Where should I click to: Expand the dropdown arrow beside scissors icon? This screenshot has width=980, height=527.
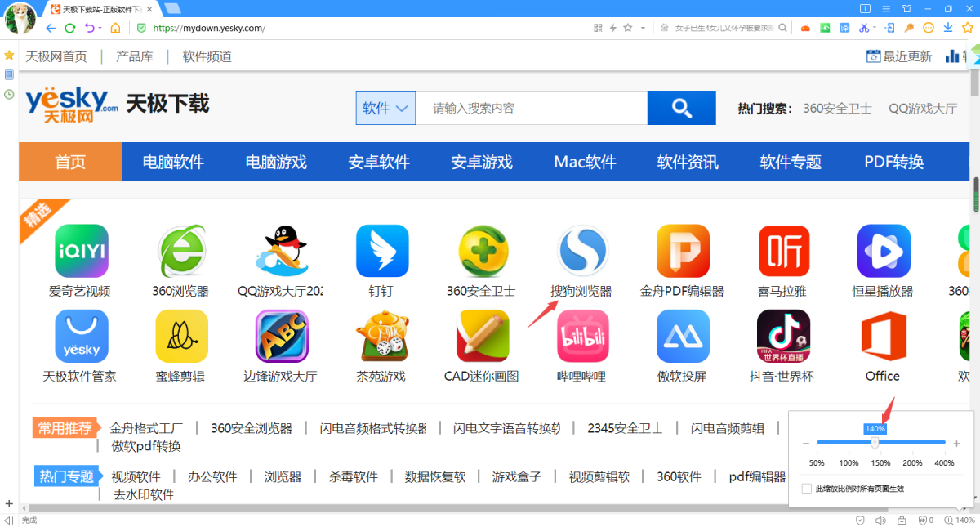pos(875,28)
